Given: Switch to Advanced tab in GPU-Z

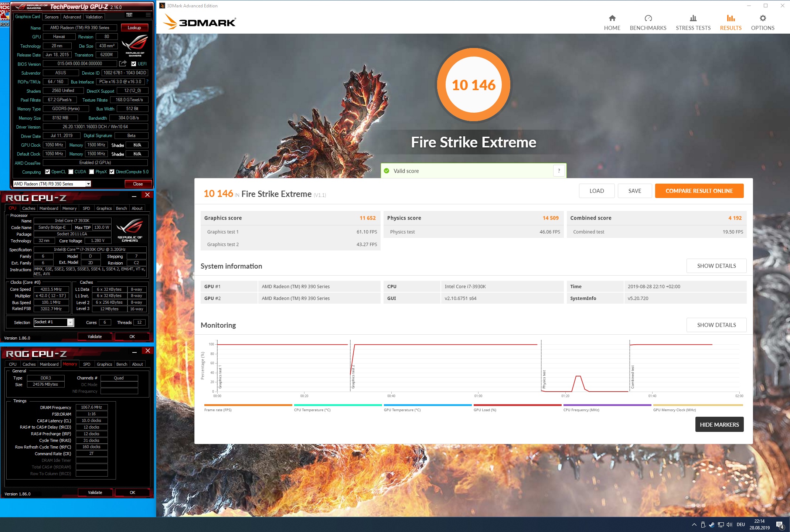Looking at the screenshot, I should point(72,17).
